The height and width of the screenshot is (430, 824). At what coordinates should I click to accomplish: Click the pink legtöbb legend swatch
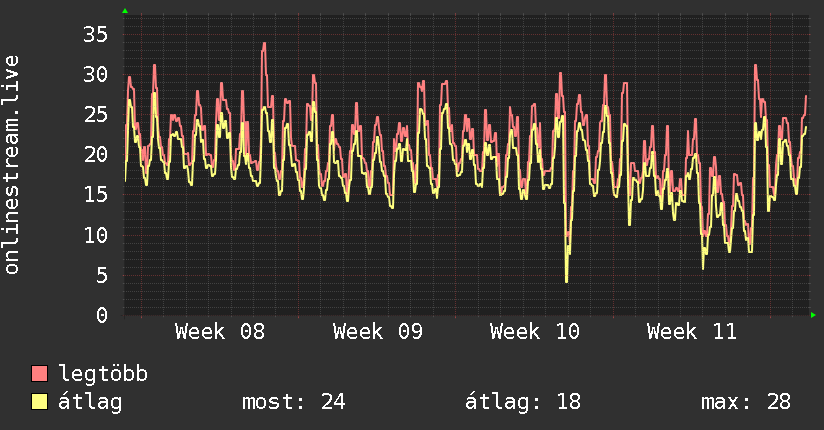click(39, 374)
